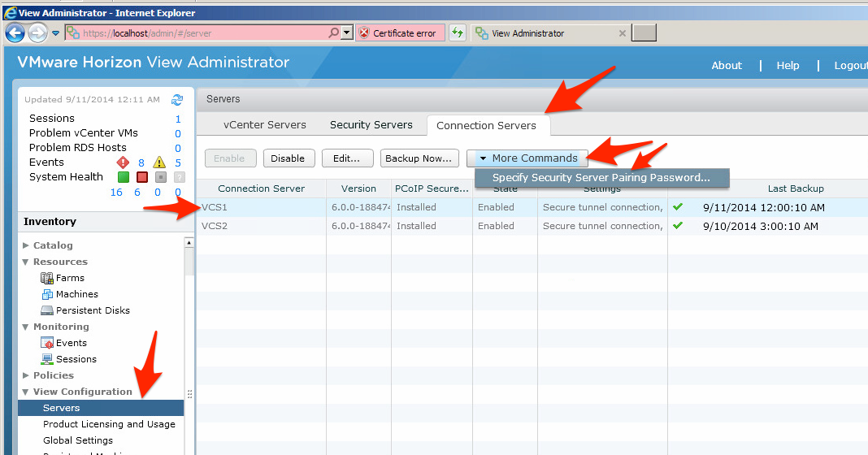Open Events under Monitoring

click(71, 343)
